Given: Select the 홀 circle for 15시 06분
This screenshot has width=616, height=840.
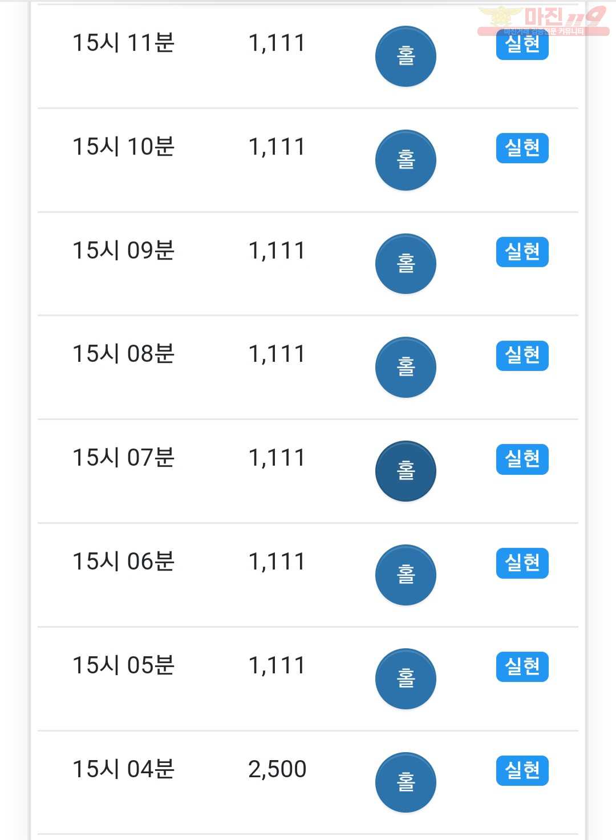Looking at the screenshot, I should (x=406, y=575).
